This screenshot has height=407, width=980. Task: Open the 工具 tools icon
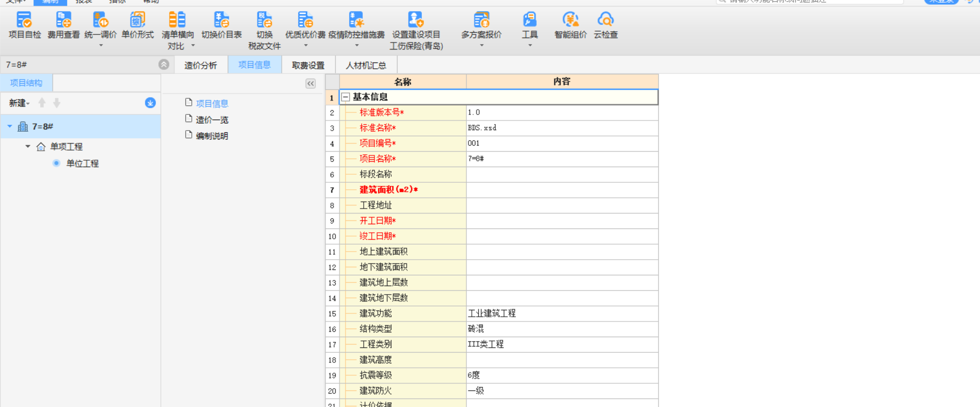(x=530, y=20)
